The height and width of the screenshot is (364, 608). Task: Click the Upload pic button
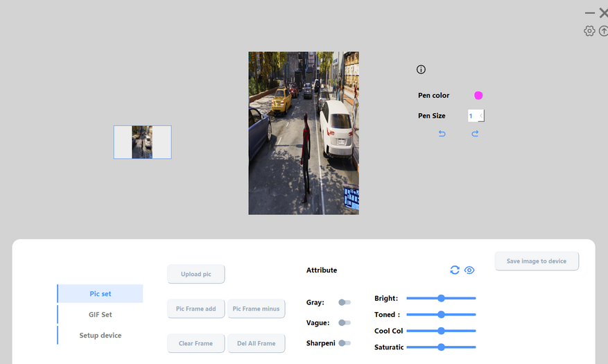pos(196,274)
